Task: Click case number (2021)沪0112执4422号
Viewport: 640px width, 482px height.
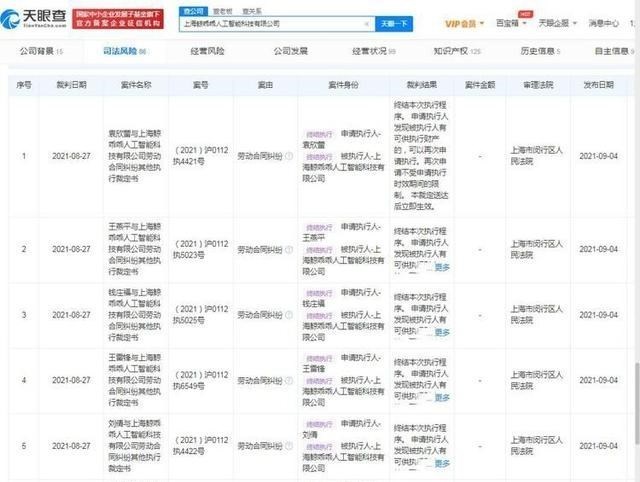Action: click(x=200, y=446)
